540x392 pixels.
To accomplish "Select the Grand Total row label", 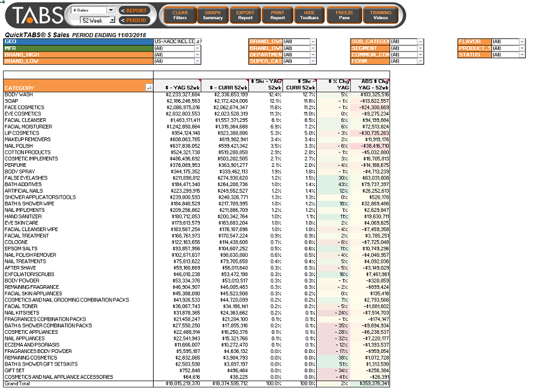I will 17,384.
